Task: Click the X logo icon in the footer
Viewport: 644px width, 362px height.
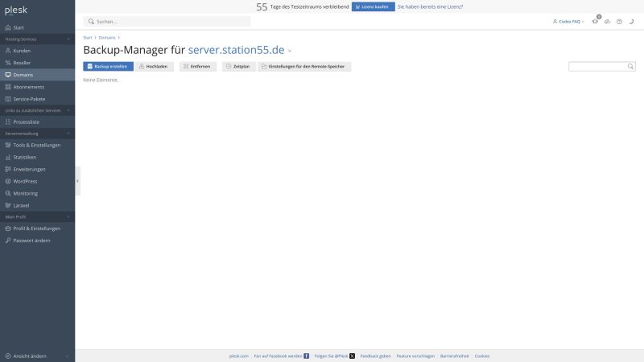Action: click(352, 356)
